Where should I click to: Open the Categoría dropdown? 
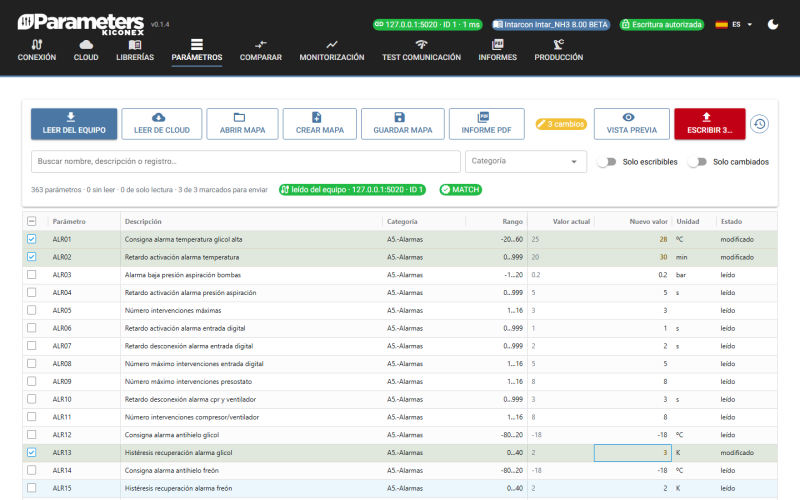click(526, 161)
